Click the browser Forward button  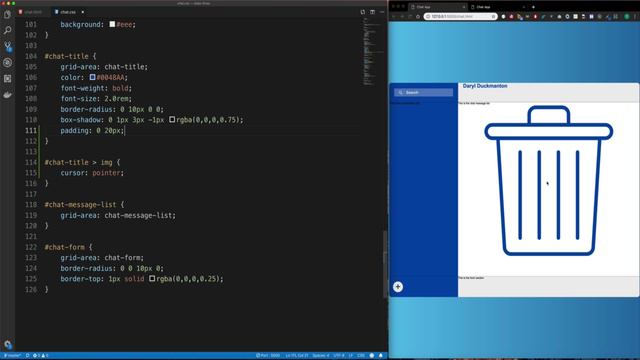click(402, 17)
